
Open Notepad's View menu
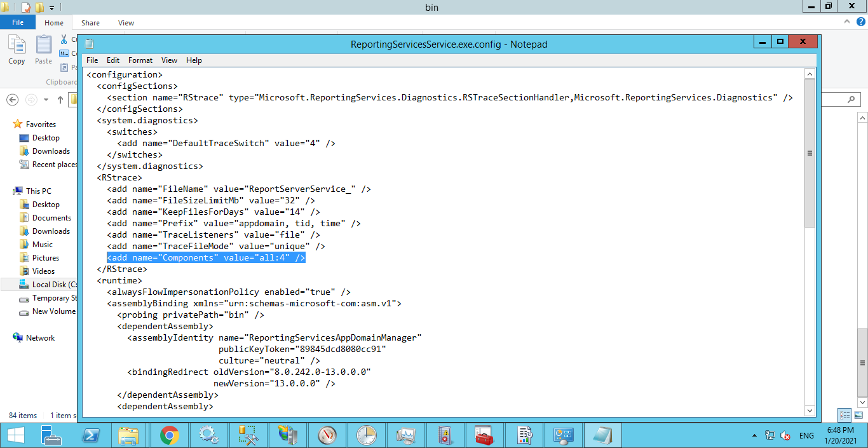coord(169,60)
